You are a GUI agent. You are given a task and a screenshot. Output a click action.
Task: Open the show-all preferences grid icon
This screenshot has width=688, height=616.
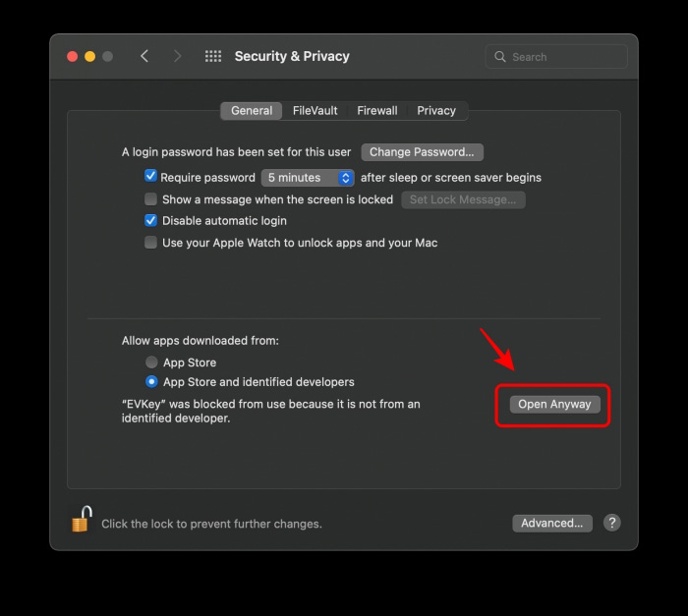point(212,56)
